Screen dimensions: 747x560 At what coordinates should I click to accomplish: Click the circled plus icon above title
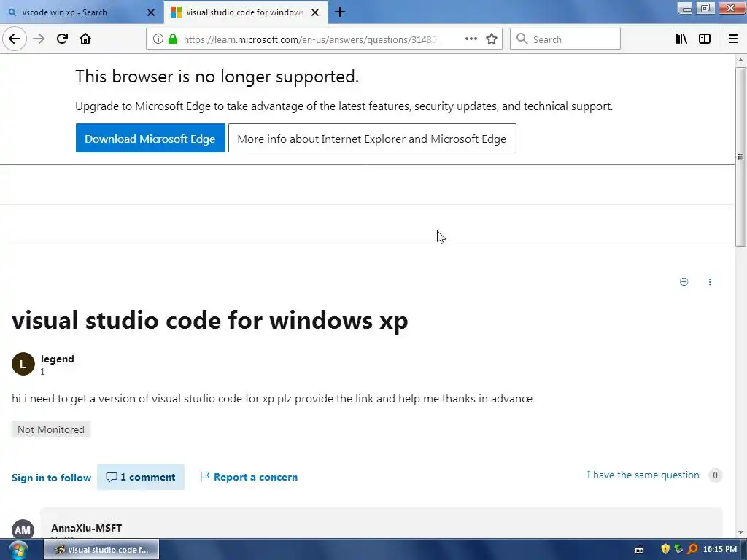click(x=684, y=282)
